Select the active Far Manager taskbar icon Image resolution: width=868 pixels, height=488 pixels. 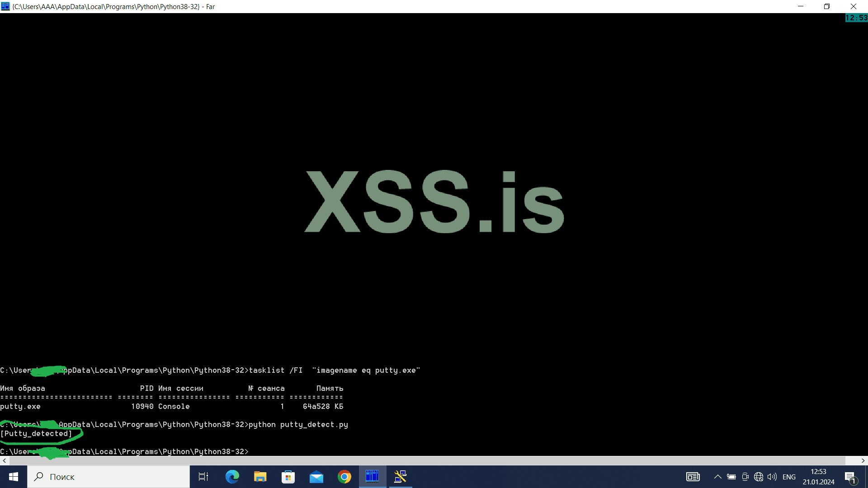point(373,477)
